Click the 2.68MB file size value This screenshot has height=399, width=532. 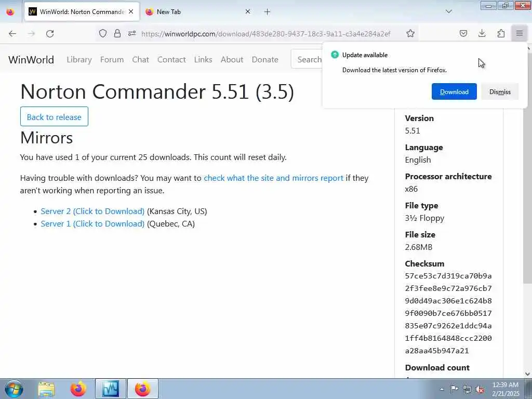tap(419, 247)
